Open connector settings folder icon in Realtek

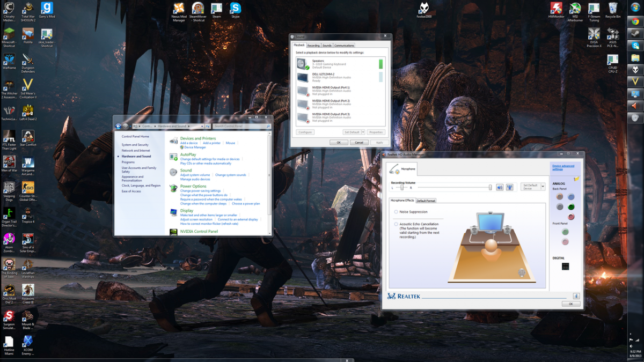tap(576, 179)
